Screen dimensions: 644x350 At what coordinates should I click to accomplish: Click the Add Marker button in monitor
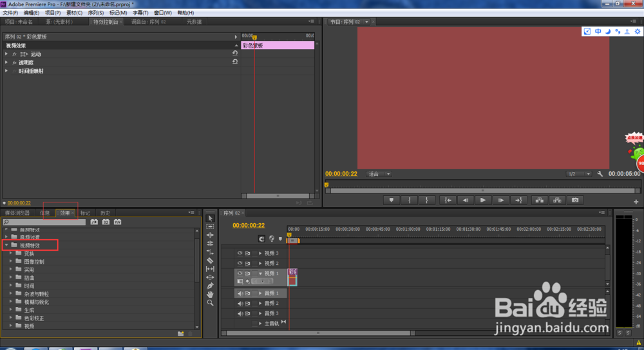pyautogui.click(x=392, y=200)
